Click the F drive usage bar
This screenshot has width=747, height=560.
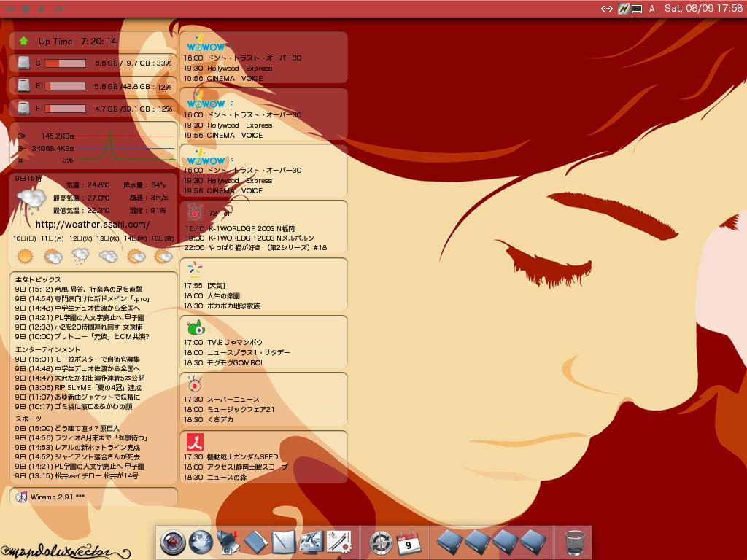(65, 109)
